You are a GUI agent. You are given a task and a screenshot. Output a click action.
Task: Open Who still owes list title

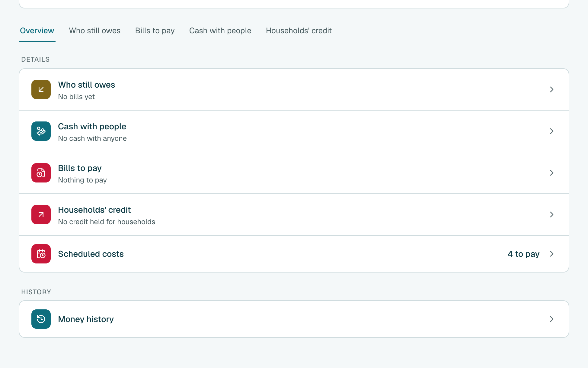(x=86, y=85)
